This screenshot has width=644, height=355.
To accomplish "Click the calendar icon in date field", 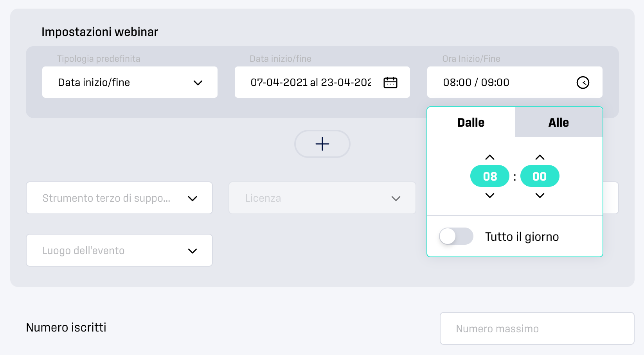I will click(x=390, y=82).
